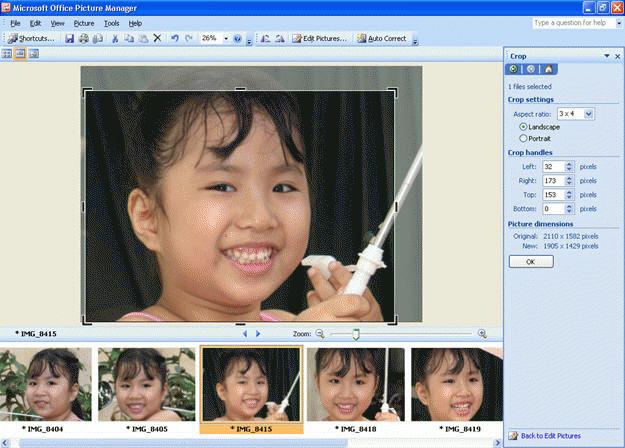Viewport: 625px width, 448px height.
Task: Click the Save icon in toolbar
Action: [x=70, y=38]
